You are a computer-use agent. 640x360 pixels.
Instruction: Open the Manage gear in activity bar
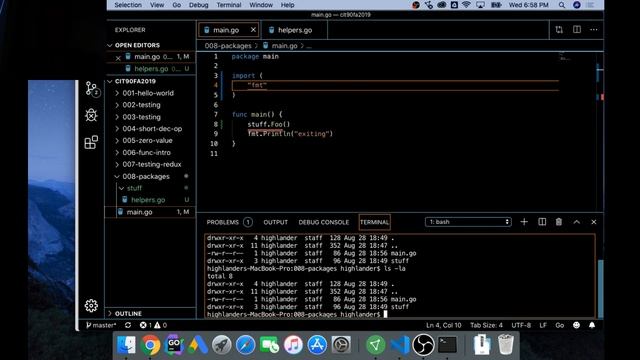pyautogui.click(x=91, y=305)
